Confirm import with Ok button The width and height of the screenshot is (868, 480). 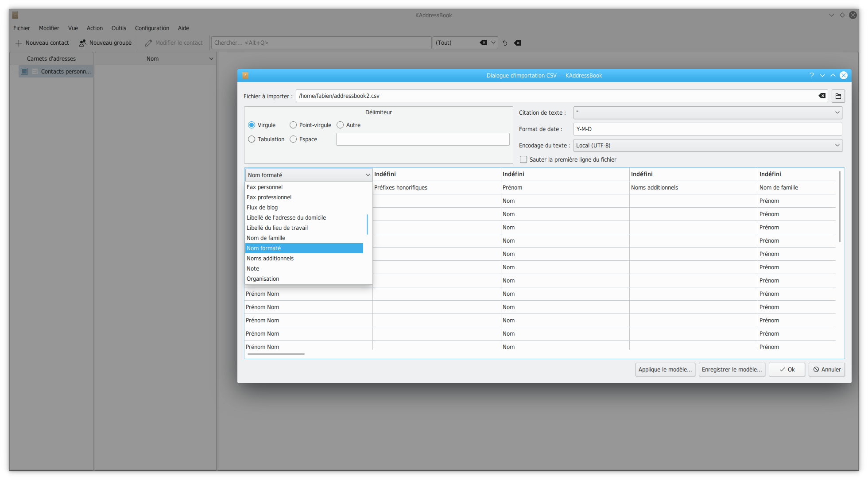pyautogui.click(x=787, y=370)
